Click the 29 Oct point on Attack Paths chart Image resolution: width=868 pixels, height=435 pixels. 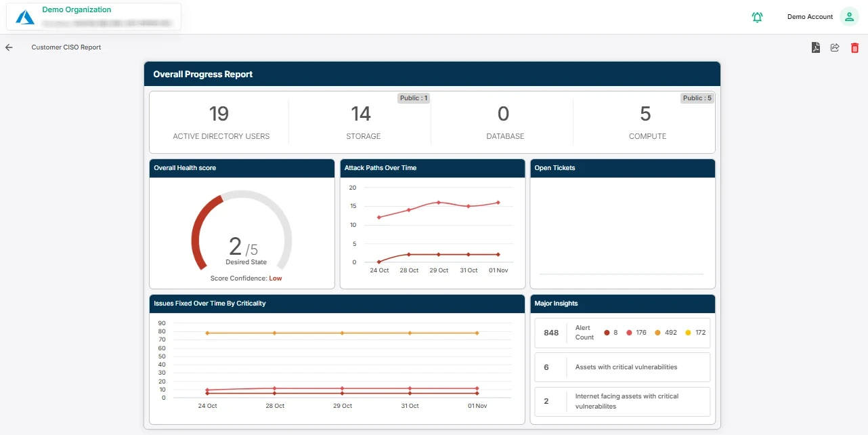click(438, 203)
